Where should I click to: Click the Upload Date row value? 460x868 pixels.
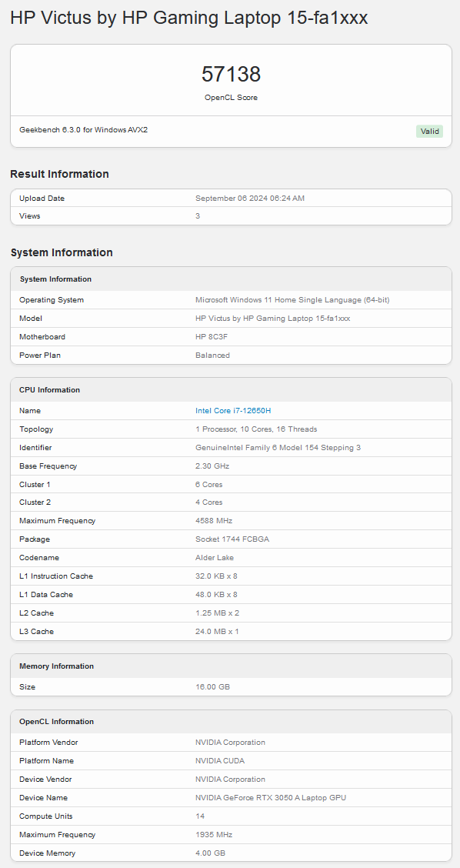(x=250, y=199)
